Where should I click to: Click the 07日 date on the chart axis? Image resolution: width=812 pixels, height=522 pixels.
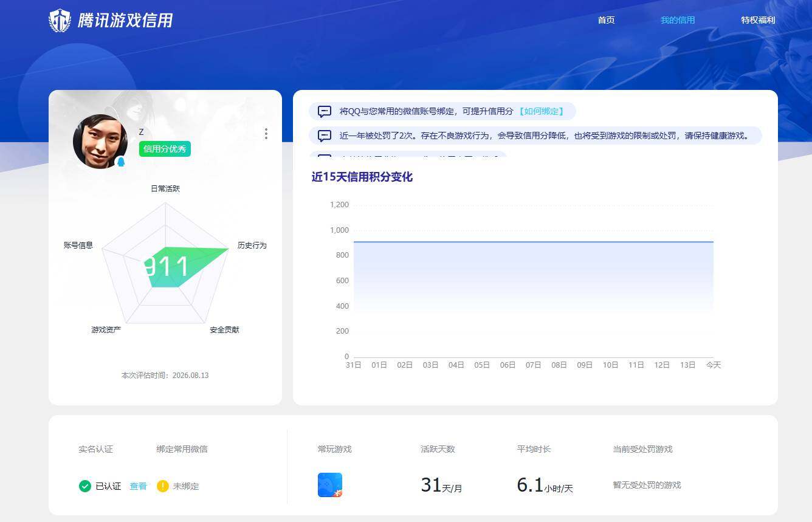(x=534, y=365)
